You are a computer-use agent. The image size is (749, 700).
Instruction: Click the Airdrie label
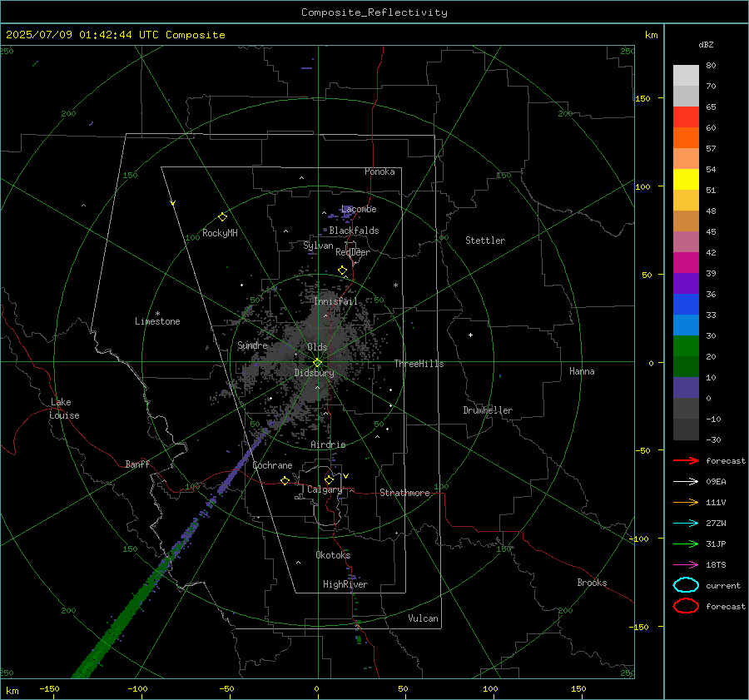pos(328,444)
